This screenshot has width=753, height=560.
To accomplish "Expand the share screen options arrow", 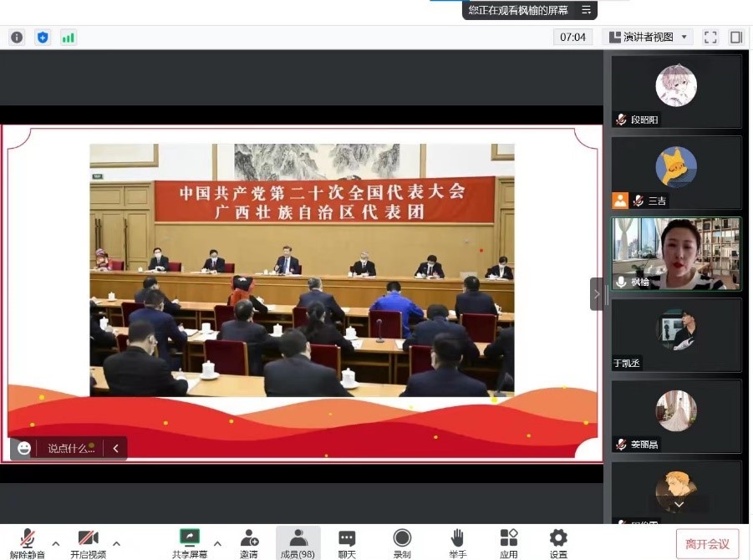I will tap(217, 543).
